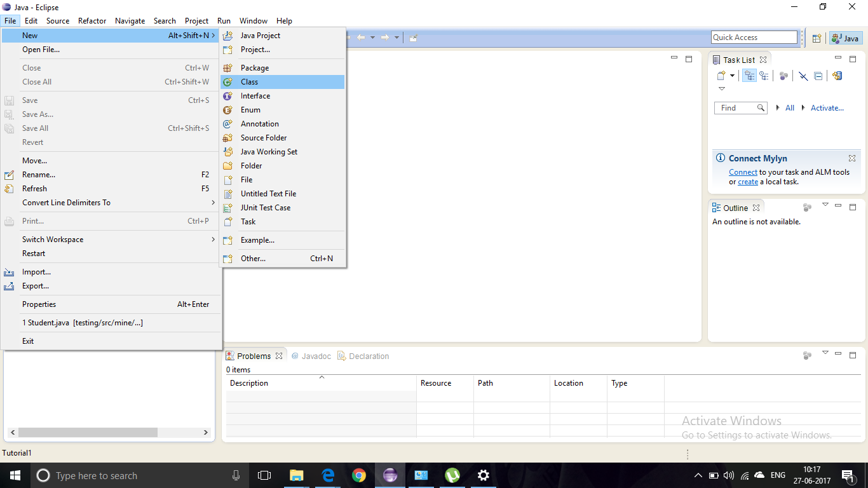Open the Outline view menu triangle
The width and height of the screenshot is (868, 488).
pyautogui.click(x=825, y=205)
